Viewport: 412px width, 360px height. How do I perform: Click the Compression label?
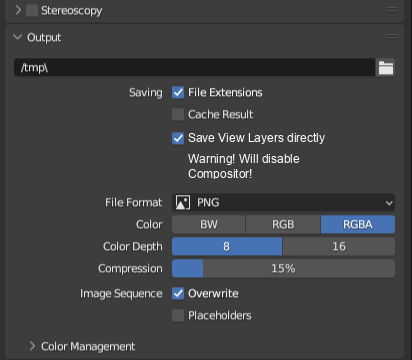[130, 268]
